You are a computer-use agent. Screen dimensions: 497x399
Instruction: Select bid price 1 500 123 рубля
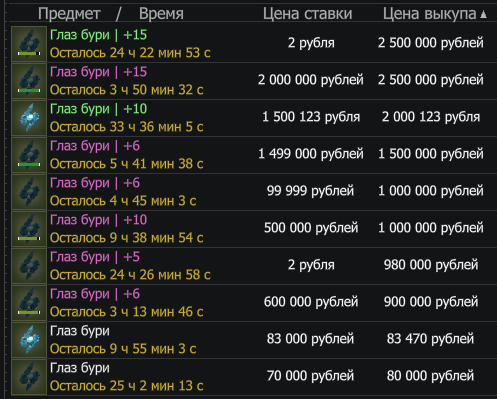pos(311,117)
